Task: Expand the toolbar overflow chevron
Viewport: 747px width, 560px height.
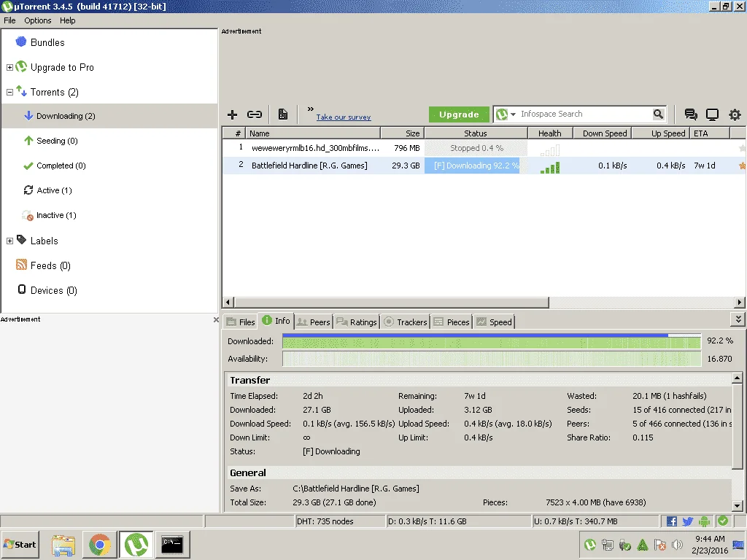Action: tap(310, 109)
